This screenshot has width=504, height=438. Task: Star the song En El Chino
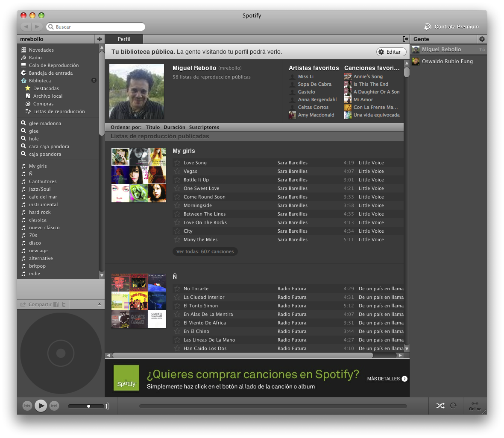tap(177, 331)
